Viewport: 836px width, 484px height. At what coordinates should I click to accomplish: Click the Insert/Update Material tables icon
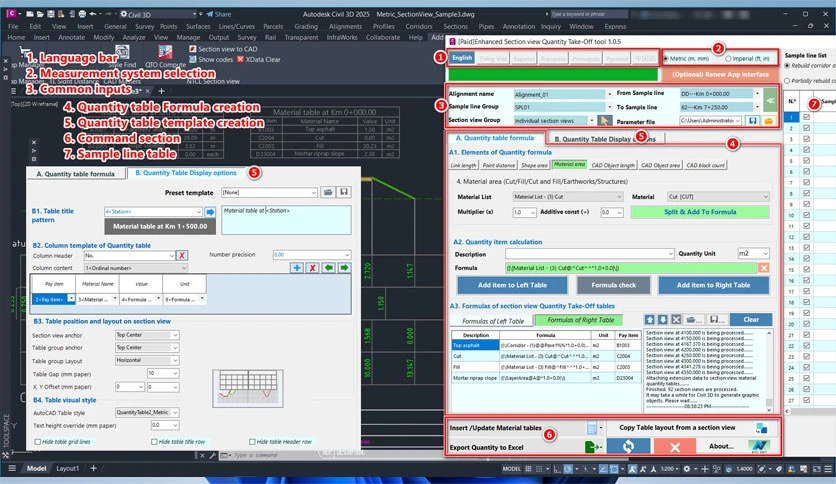tap(591, 427)
